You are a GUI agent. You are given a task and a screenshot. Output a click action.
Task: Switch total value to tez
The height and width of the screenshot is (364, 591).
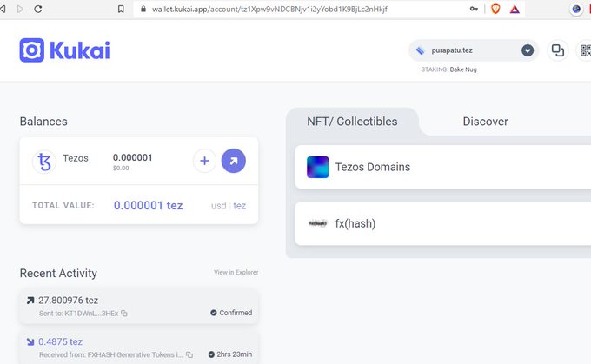click(x=239, y=206)
